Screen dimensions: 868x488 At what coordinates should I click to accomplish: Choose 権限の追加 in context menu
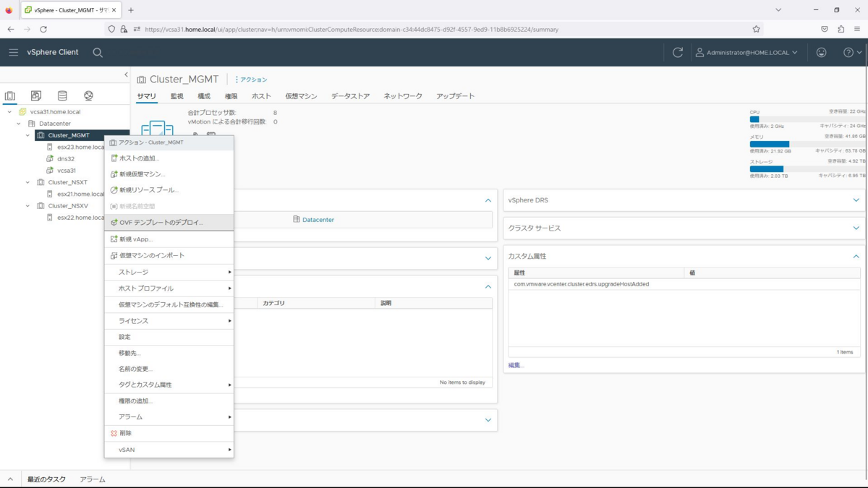click(169, 401)
